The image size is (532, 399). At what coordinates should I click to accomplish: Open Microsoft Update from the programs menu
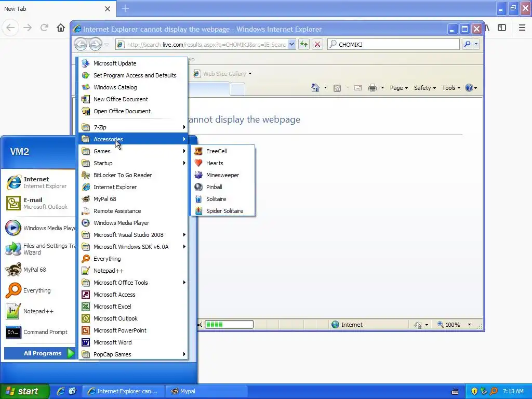click(133, 63)
